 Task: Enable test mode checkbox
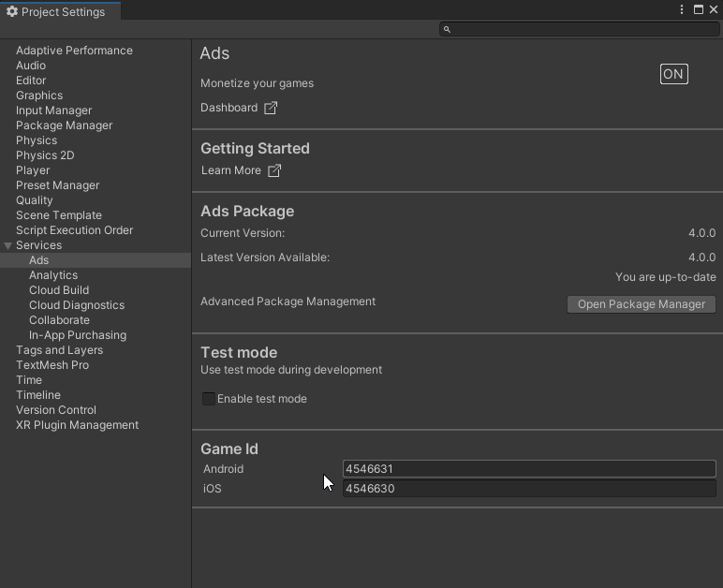pos(209,399)
